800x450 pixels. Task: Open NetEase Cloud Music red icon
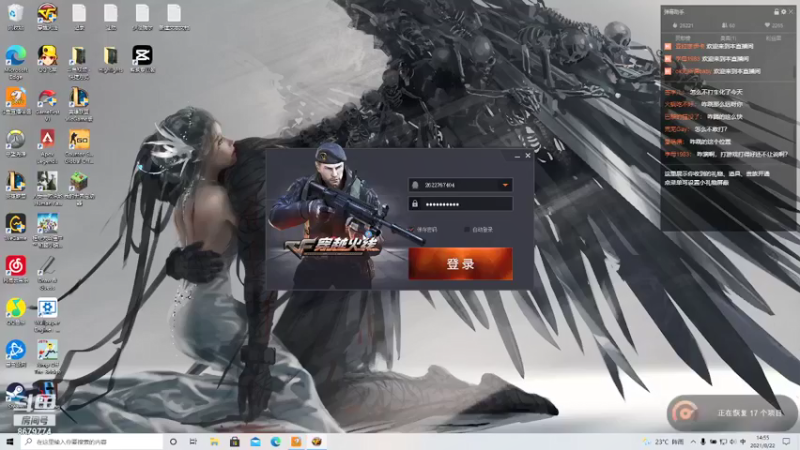click(x=16, y=266)
